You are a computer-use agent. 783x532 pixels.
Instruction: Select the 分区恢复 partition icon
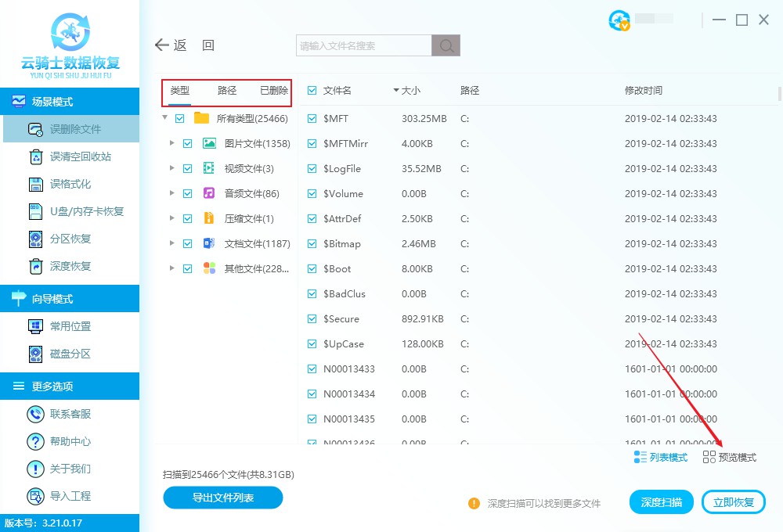coord(35,239)
